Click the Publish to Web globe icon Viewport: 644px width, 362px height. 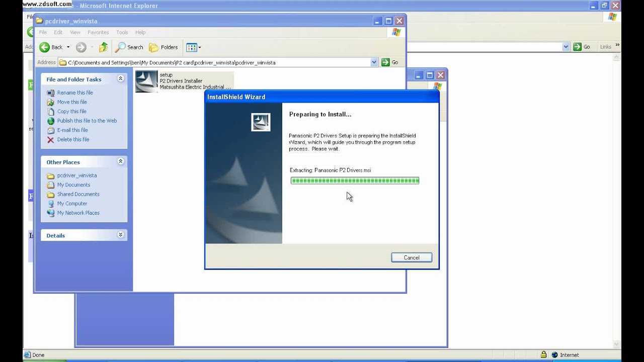50,121
